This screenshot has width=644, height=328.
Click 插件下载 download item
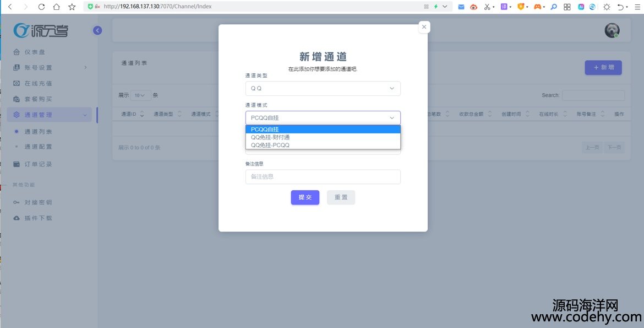click(x=38, y=218)
